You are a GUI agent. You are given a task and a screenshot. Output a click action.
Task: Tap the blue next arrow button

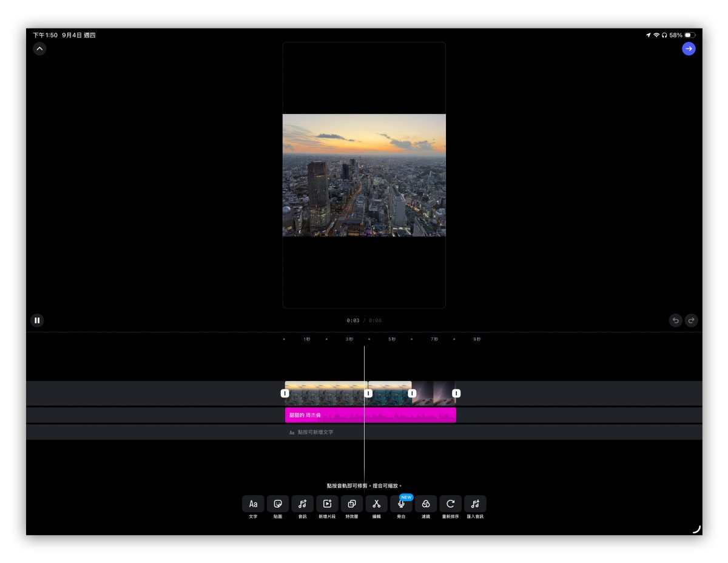[x=689, y=49]
